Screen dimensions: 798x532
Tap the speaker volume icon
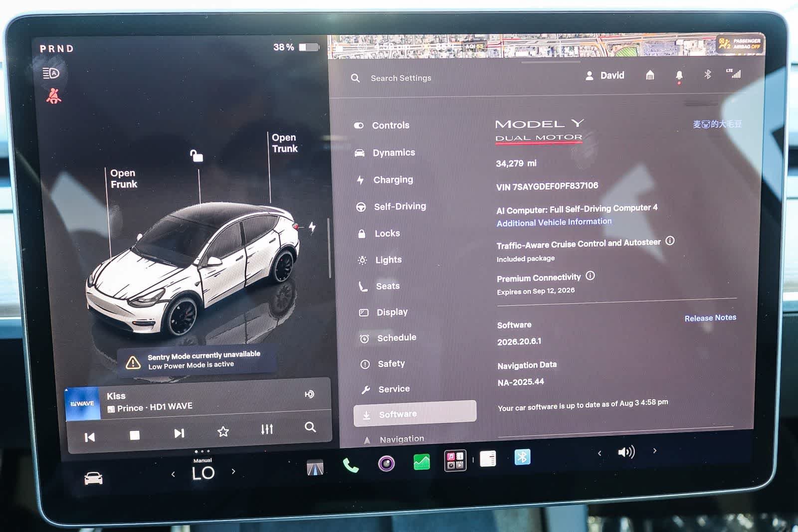pyautogui.click(x=626, y=452)
